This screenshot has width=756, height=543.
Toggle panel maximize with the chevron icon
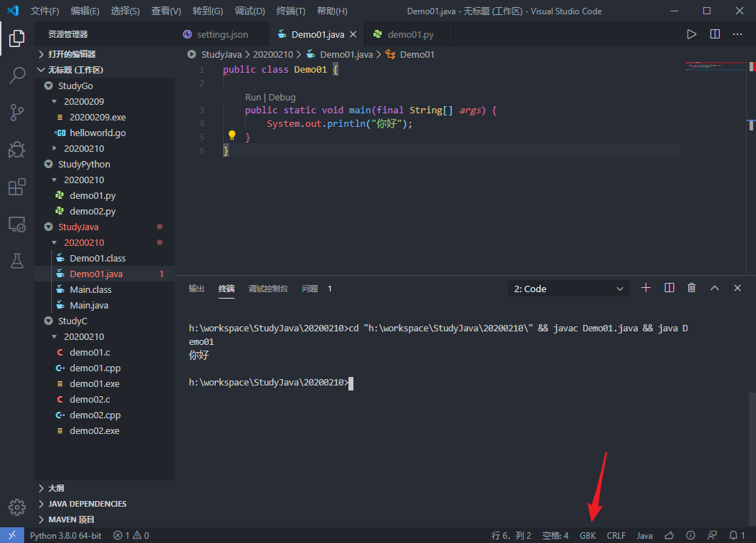pyautogui.click(x=714, y=287)
